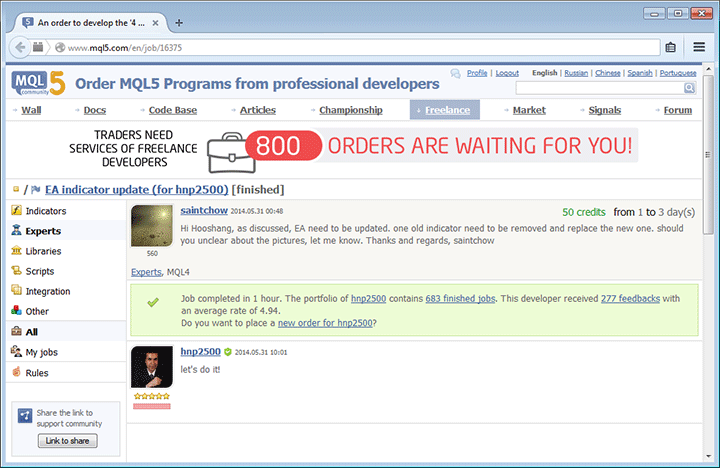Open the browser hamburger menu
The width and height of the screenshot is (720, 468).
tap(699, 47)
